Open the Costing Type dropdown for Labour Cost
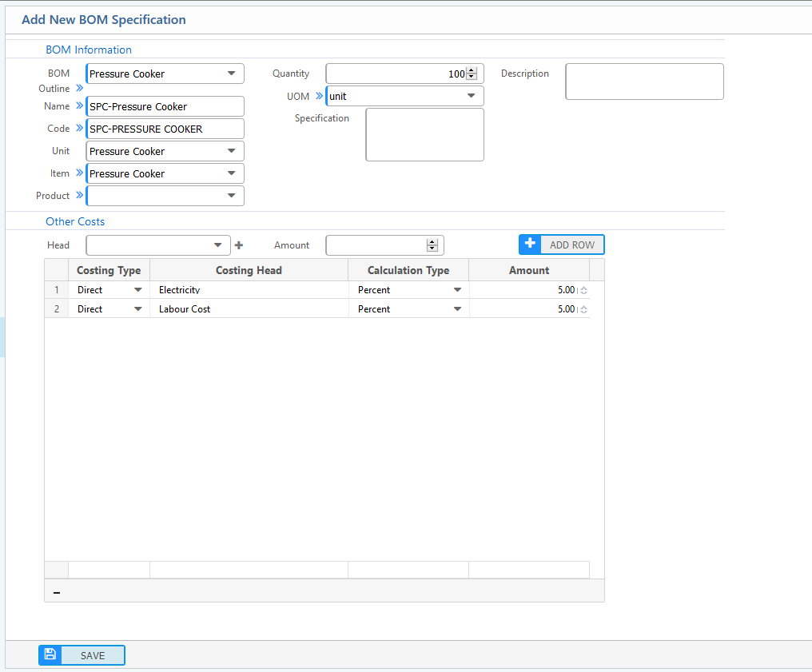Screen dimensions: 812x672 (x=137, y=308)
